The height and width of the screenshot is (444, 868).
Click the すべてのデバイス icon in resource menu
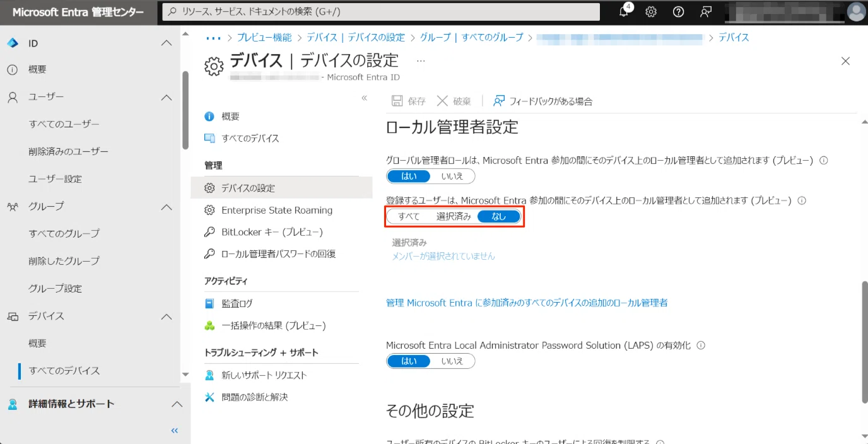pyautogui.click(x=209, y=138)
